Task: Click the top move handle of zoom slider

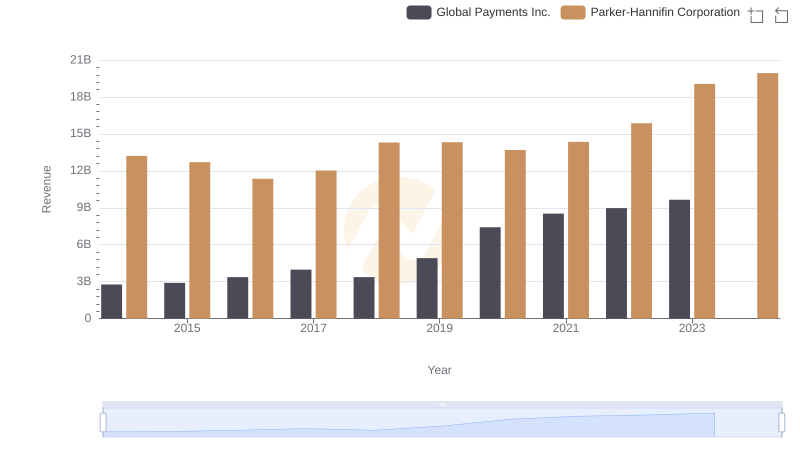Action: [x=442, y=404]
